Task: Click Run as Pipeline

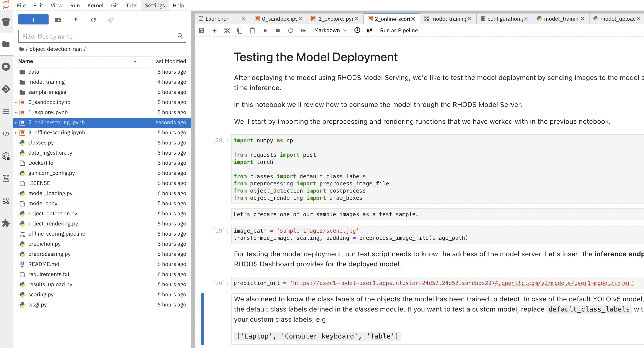Action: 399,30
